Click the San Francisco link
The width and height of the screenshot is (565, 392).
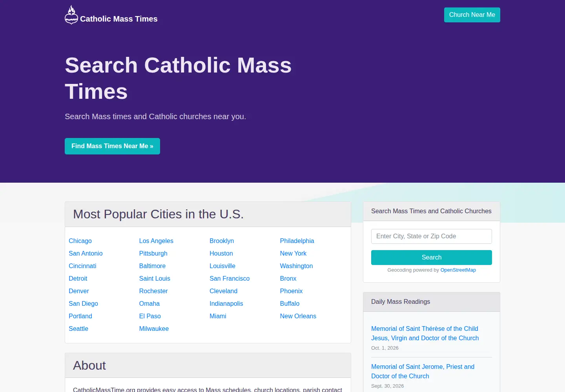230,279
